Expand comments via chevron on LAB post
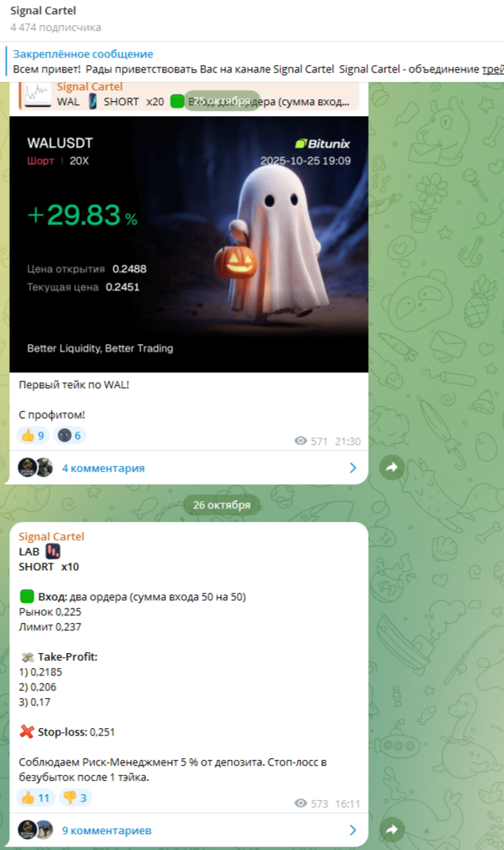The image size is (504, 850). pyautogui.click(x=353, y=829)
